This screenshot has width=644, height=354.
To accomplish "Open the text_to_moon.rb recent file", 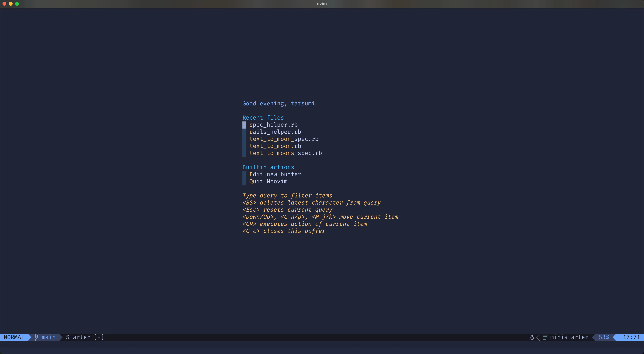I will click(275, 146).
